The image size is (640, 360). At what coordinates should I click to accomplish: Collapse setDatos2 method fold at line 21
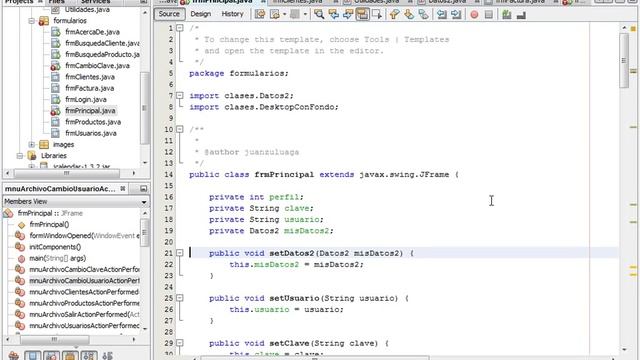tap(180, 253)
